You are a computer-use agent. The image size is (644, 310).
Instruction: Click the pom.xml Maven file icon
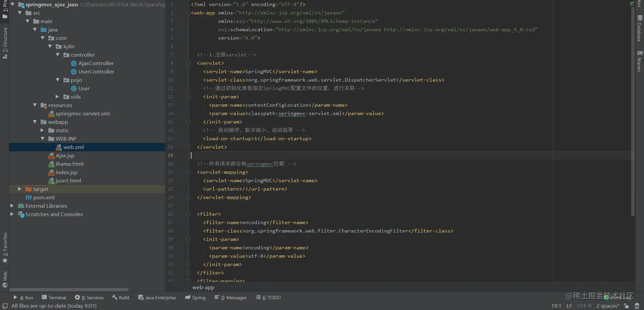click(x=29, y=198)
